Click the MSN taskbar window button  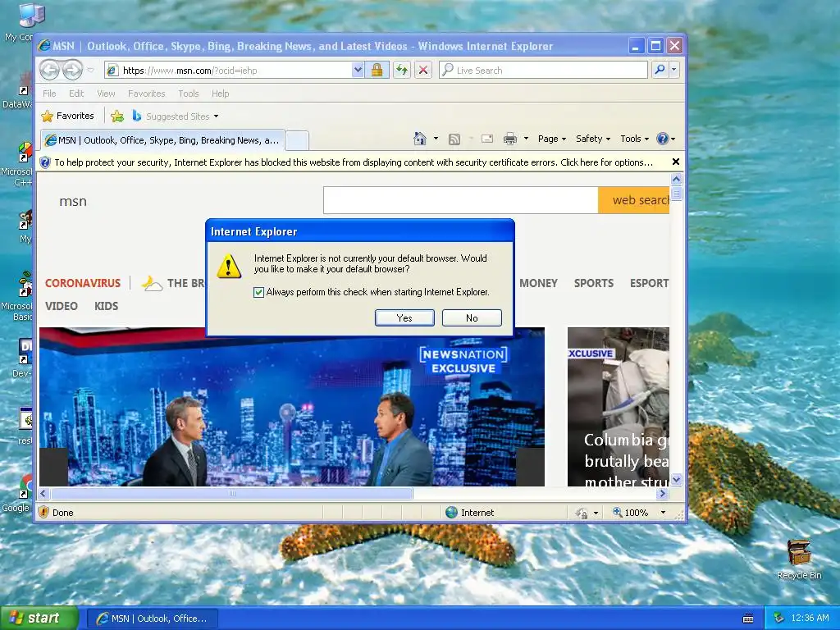pos(152,619)
